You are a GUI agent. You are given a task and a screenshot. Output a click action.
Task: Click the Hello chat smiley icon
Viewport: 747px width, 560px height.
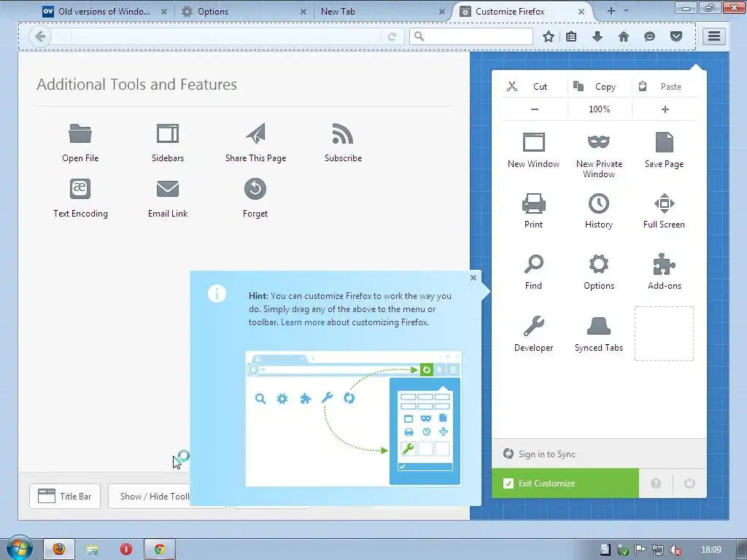click(x=649, y=36)
